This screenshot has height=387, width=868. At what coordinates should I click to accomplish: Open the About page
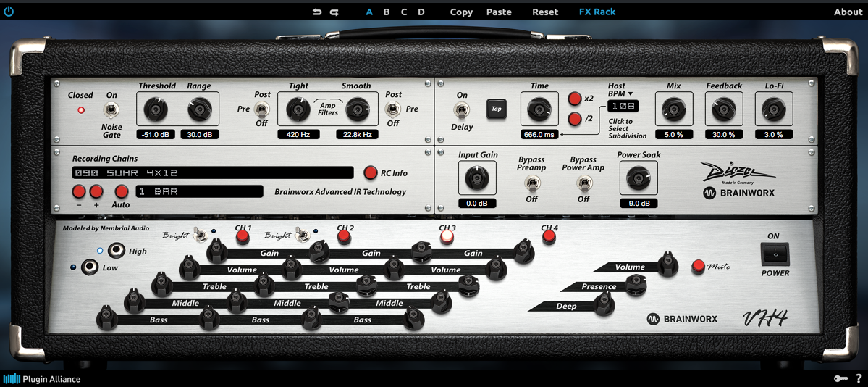(848, 12)
